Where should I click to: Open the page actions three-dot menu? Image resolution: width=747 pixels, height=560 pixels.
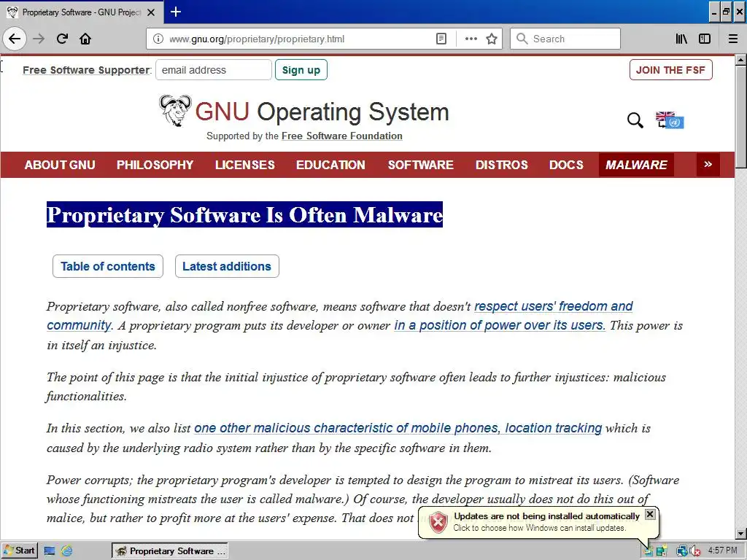471,39
